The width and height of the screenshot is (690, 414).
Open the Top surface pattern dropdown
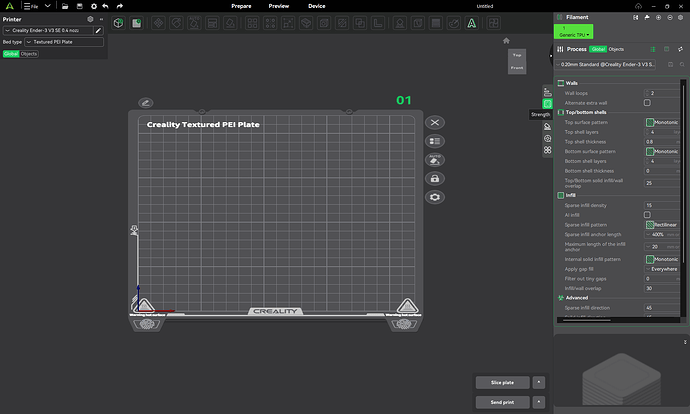tap(662, 122)
